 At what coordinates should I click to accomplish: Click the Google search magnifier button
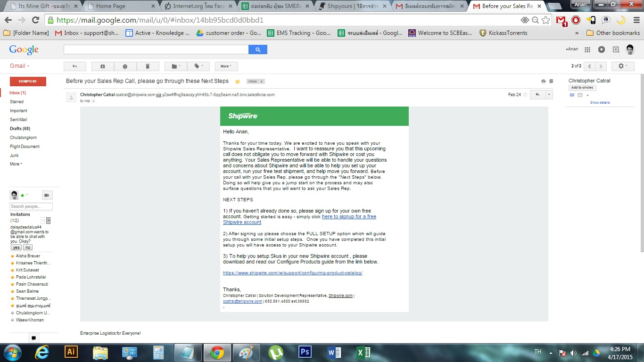pyautogui.click(x=258, y=49)
